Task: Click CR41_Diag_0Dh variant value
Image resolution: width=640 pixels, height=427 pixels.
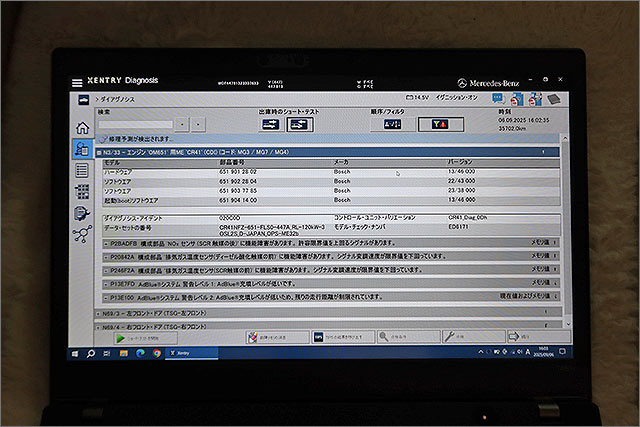Action: 468,218
